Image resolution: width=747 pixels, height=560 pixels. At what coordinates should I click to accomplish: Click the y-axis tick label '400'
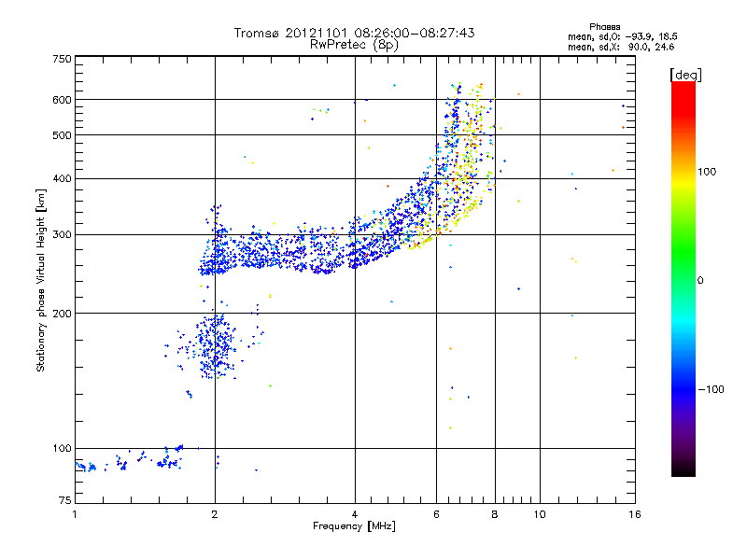pos(62,178)
